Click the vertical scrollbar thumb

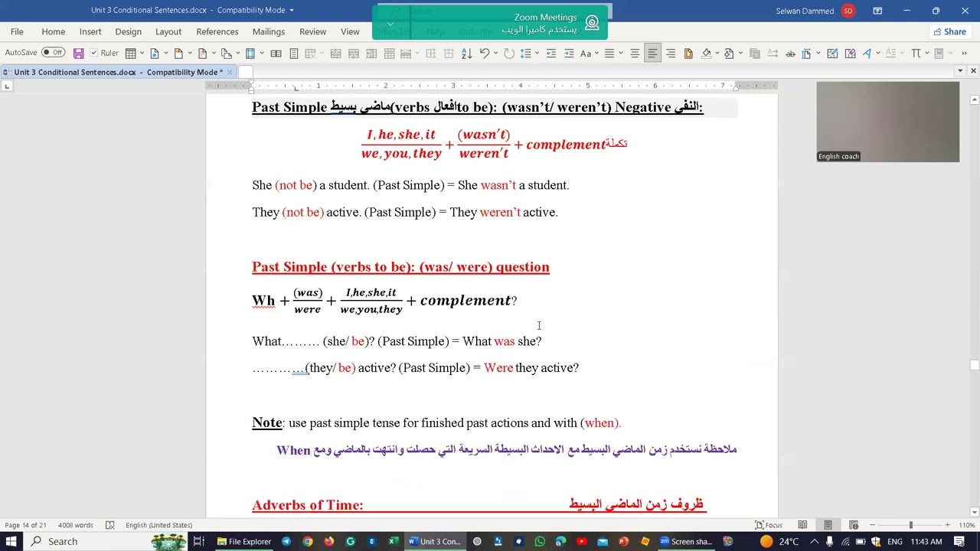click(974, 365)
